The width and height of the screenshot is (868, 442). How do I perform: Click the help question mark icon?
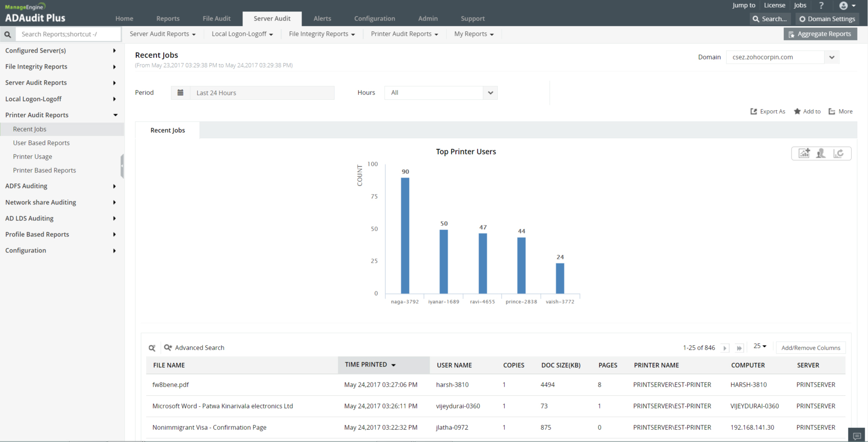pos(821,5)
